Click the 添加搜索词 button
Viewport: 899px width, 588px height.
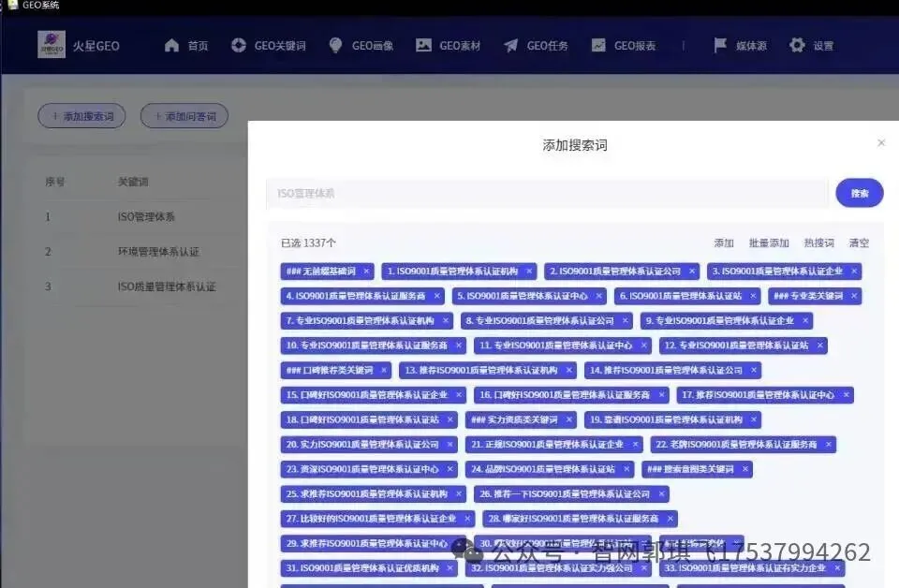click(81, 116)
